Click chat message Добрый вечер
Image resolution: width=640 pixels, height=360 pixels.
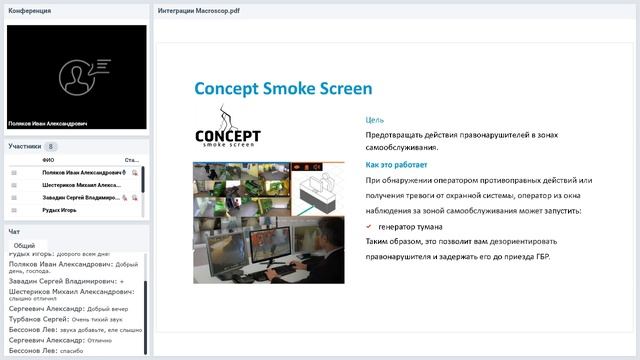click(68, 309)
